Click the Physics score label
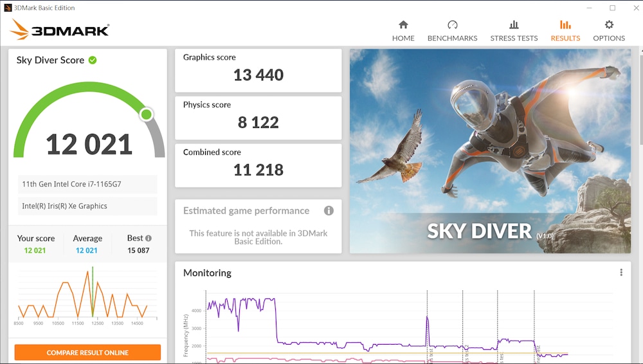 (x=206, y=105)
